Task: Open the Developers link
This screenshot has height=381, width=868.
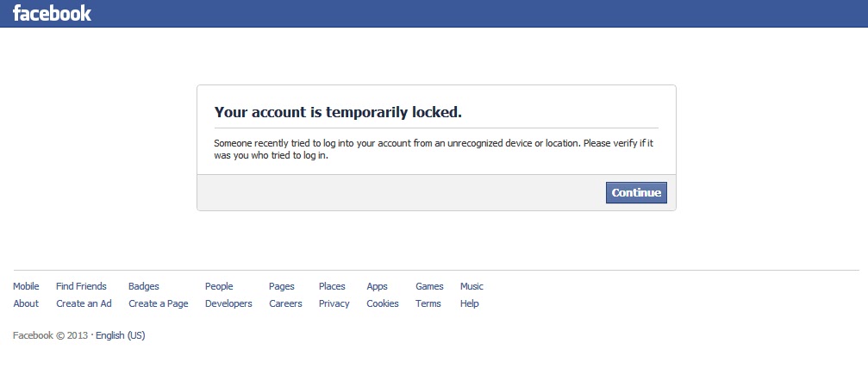Action: [x=228, y=303]
